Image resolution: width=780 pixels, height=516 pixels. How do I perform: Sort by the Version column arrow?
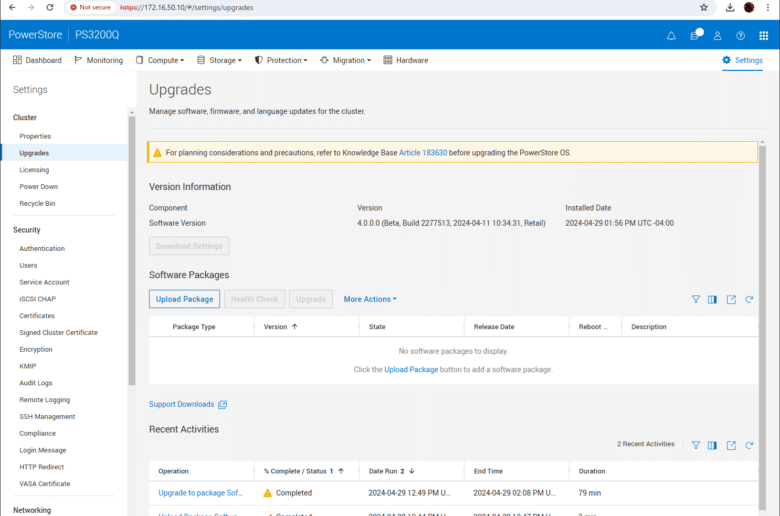point(294,327)
